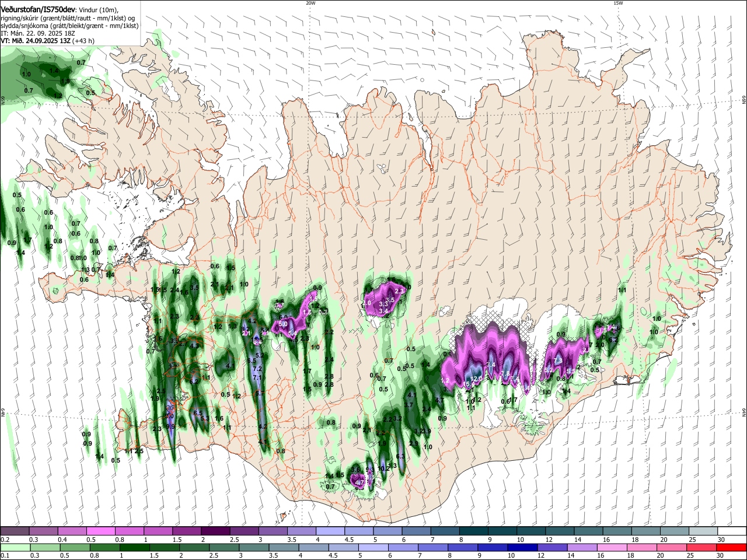Click the 20W longitude label
This screenshot has width=747, height=560.
pyautogui.click(x=310, y=3)
